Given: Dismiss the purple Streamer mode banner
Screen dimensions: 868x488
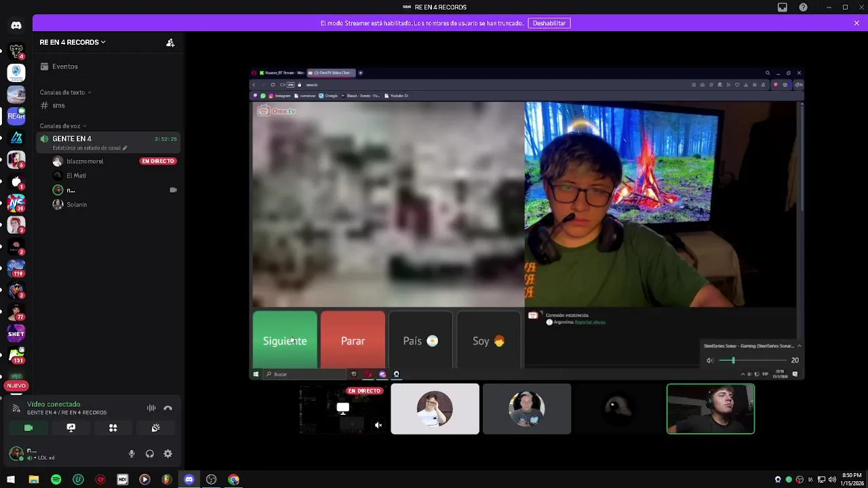Looking at the screenshot, I should [x=856, y=23].
